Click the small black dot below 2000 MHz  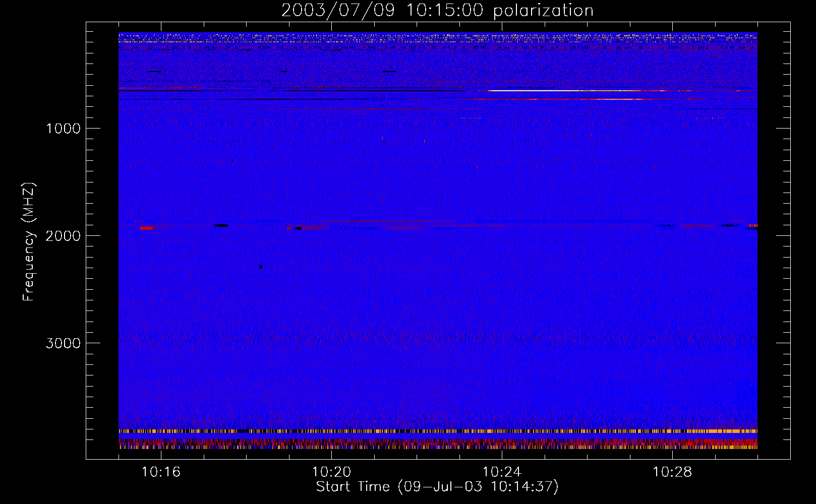[261, 267]
